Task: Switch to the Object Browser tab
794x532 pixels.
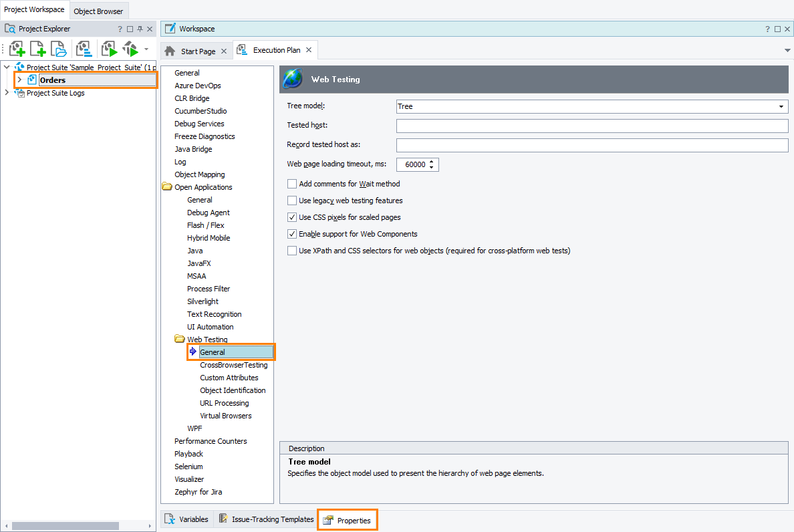Action: point(98,11)
